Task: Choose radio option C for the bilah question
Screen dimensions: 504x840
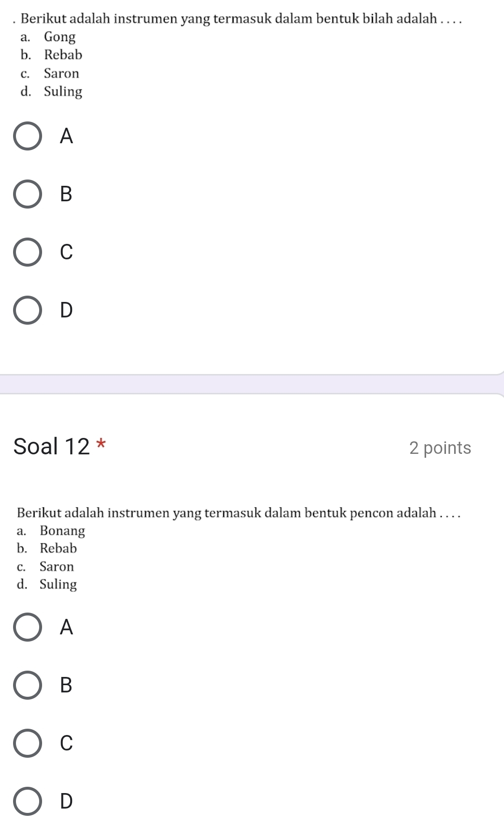Action: (x=28, y=252)
